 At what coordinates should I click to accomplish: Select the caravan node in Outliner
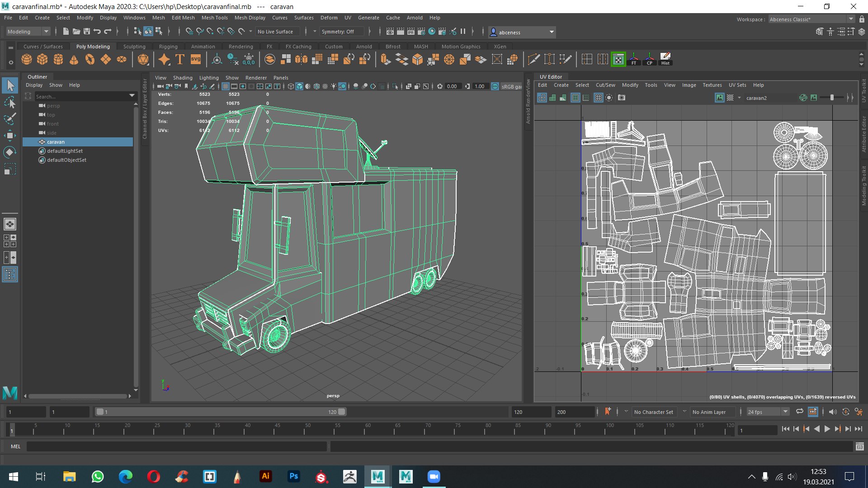point(78,142)
